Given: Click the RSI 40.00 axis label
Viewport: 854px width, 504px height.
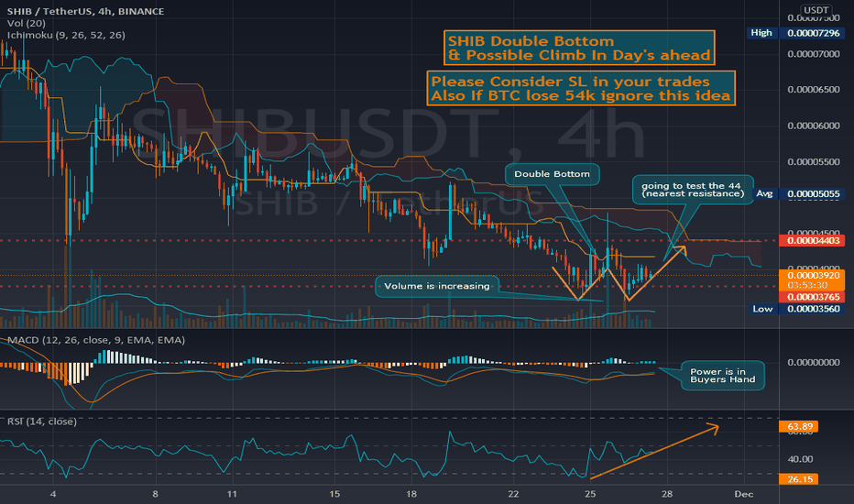Looking at the screenshot, I should coord(800,459).
